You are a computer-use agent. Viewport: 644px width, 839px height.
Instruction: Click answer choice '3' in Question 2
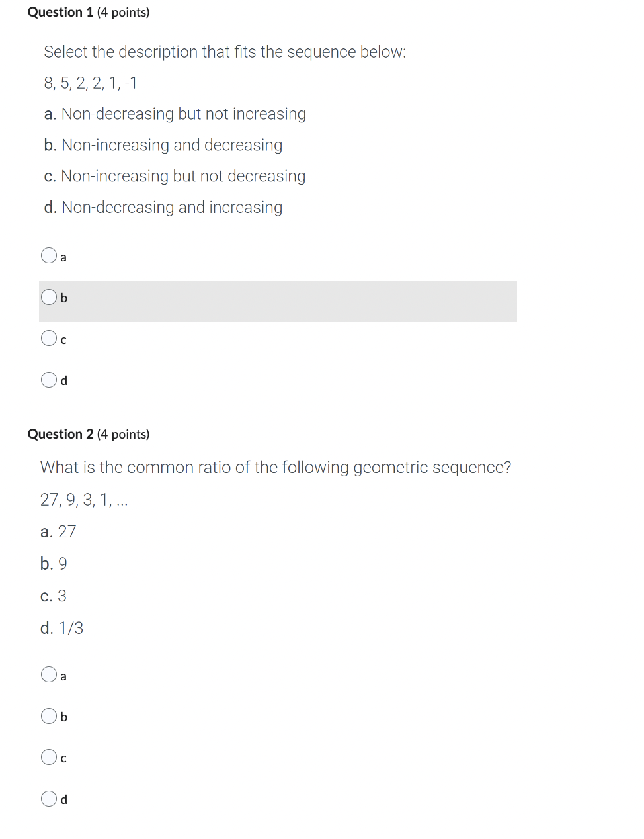[x=53, y=596]
